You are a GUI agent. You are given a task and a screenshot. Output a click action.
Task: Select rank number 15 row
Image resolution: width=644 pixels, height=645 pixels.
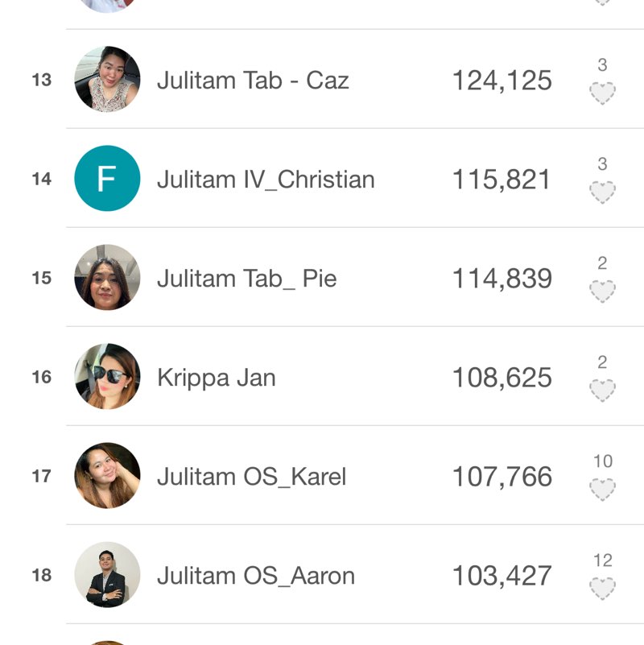click(x=42, y=279)
